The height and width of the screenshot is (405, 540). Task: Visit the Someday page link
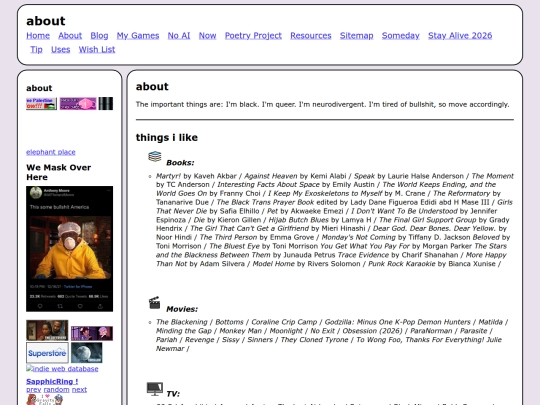pos(401,35)
